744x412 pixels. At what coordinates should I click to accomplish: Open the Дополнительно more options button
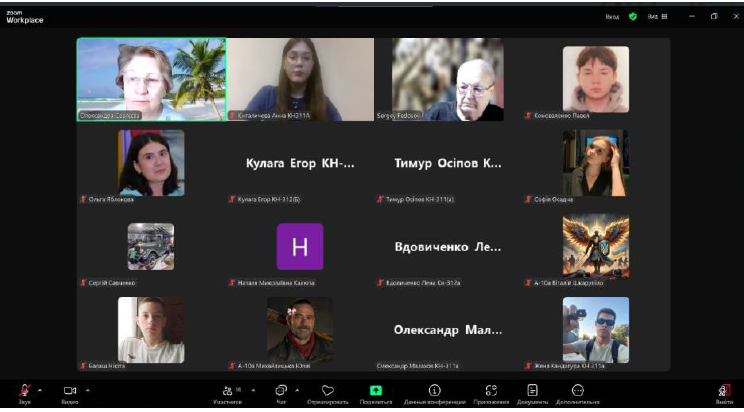coord(577,394)
